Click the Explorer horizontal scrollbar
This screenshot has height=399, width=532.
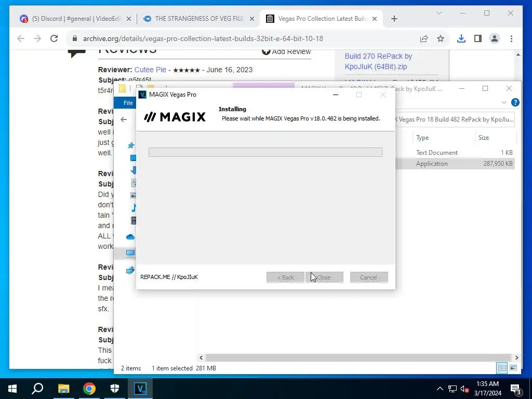pos(358,357)
